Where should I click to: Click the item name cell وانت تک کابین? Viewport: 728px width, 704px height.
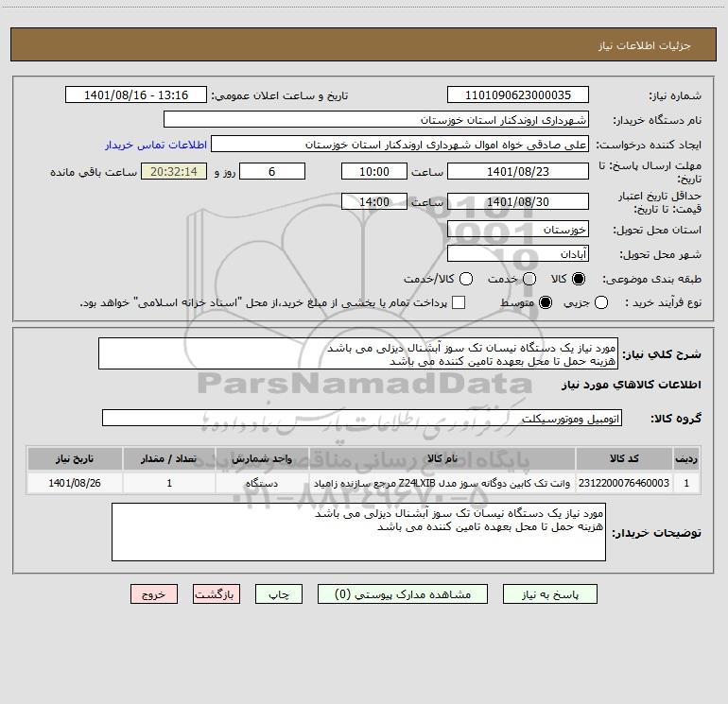click(442, 483)
